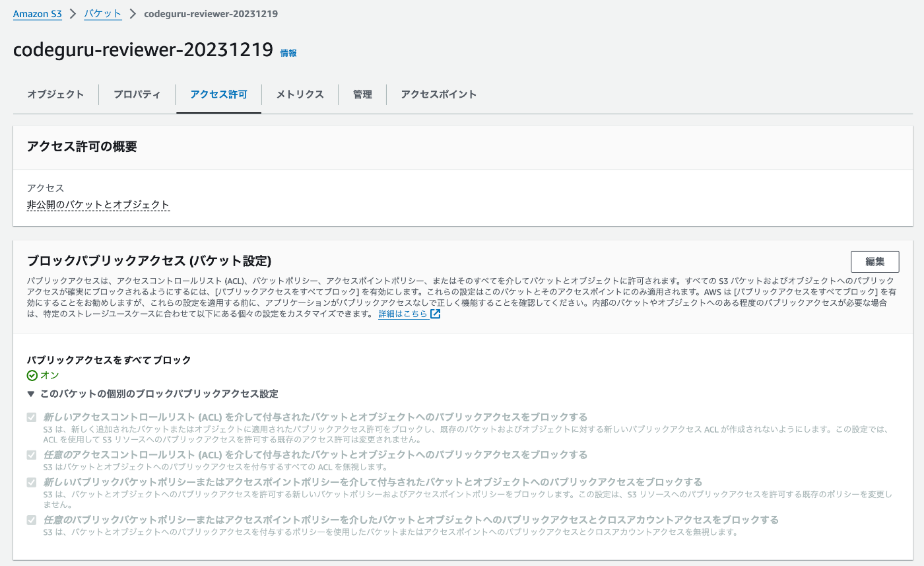Click the breadcrumb chevron after Amazon S3
This screenshot has height=566, width=924.
[73, 14]
